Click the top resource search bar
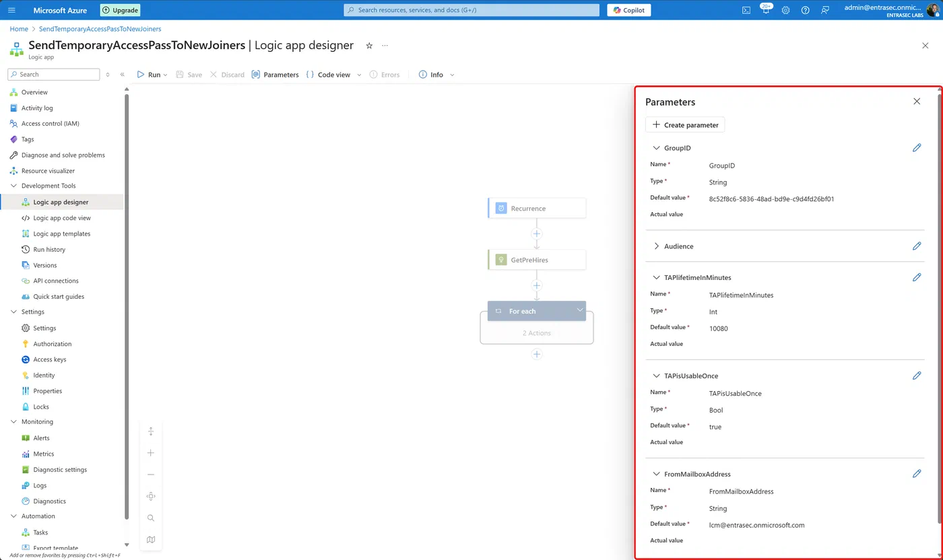The width and height of the screenshot is (943, 560). point(471,10)
